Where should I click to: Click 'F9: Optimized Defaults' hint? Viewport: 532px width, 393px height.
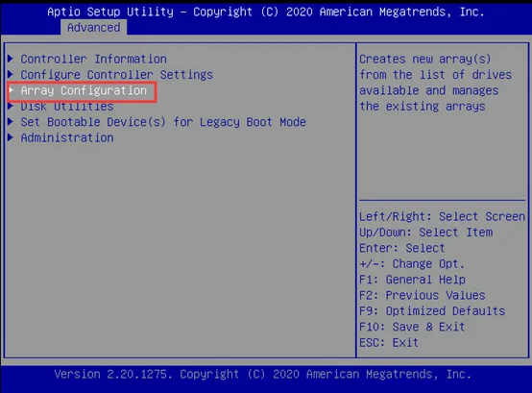click(432, 311)
